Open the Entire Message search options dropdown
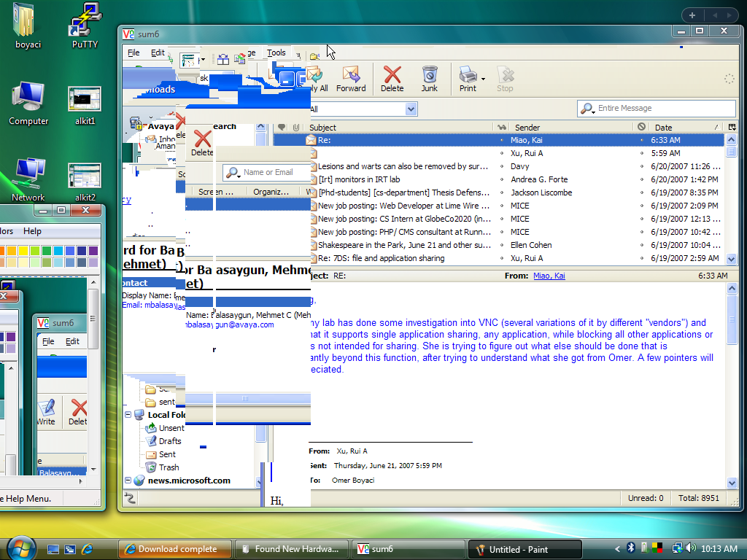Screen dimensions: 747x560 pos(588,109)
